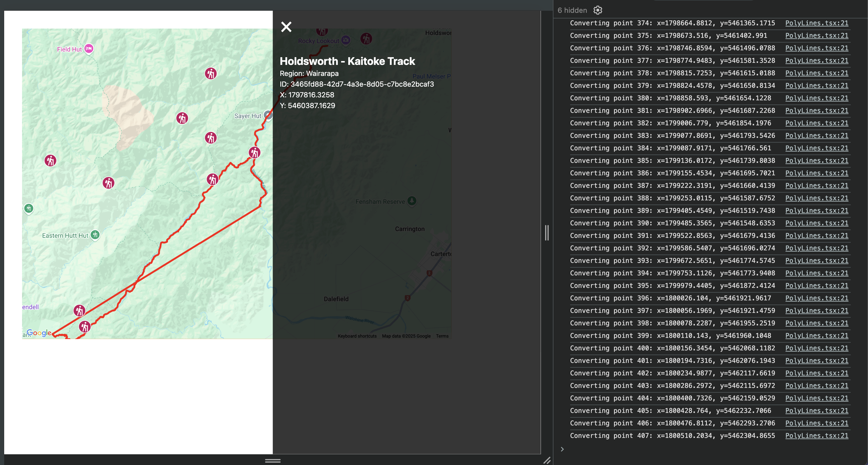Open console settings gear icon
868x465 pixels.
(598, 10)
